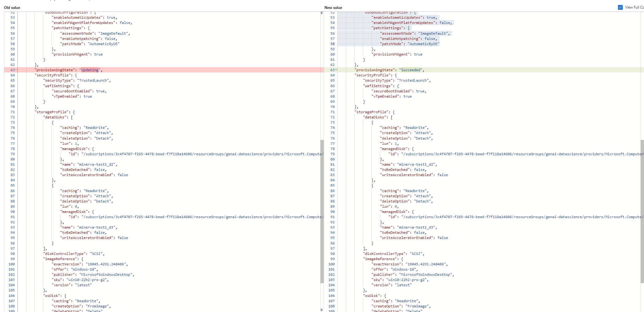Click "TrustedLaunch" value in Old value pane
The width and height of the screenshot is (644, 312).
[x=93, y=80]
